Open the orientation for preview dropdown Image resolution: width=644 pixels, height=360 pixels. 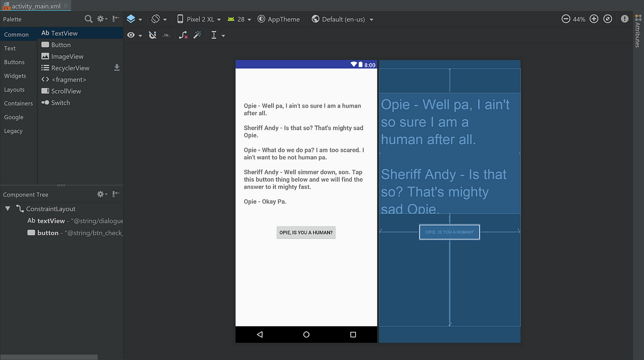pos(159,19)
